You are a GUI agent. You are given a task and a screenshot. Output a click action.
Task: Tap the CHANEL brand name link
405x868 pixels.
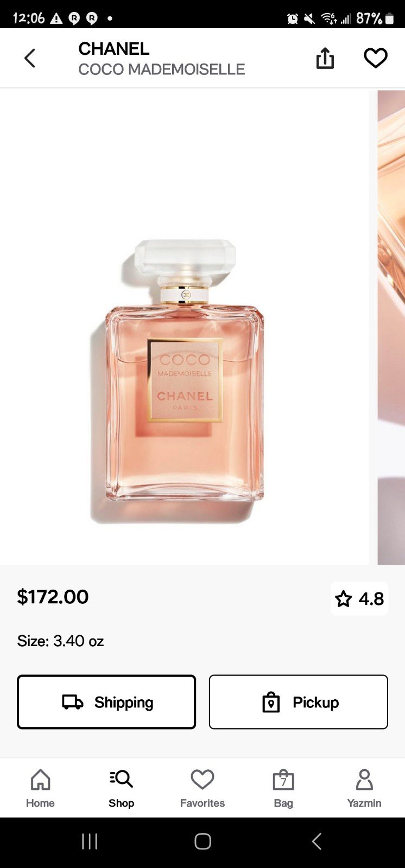[x=114, y=49]
